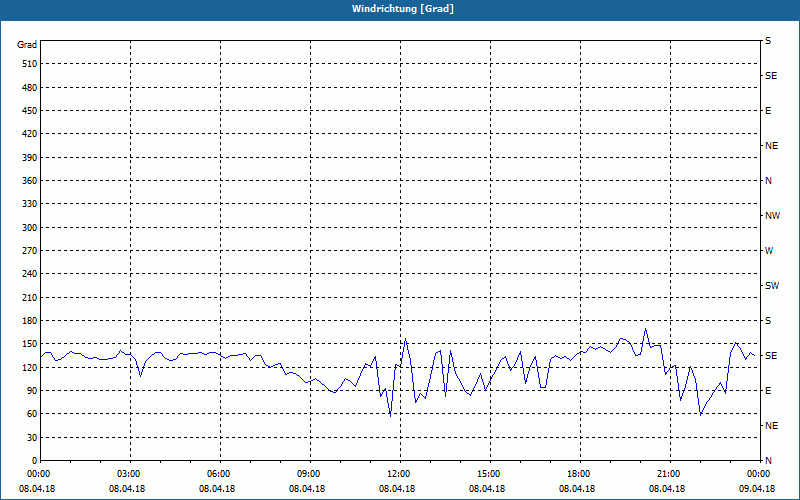Select the "08.04.18" date under 21:00
Viewport: 800px width, 500px height.
coord(667,489)
